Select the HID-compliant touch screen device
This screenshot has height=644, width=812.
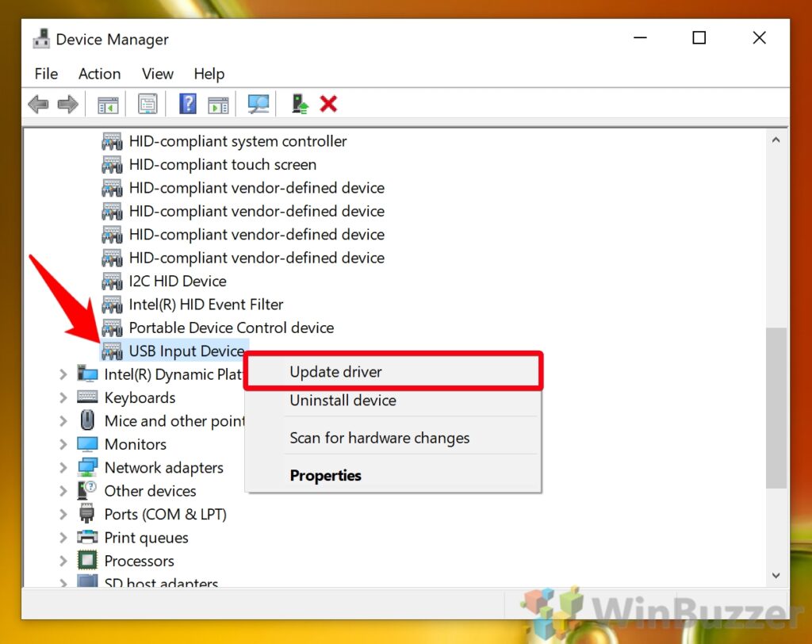pos(223,164)
